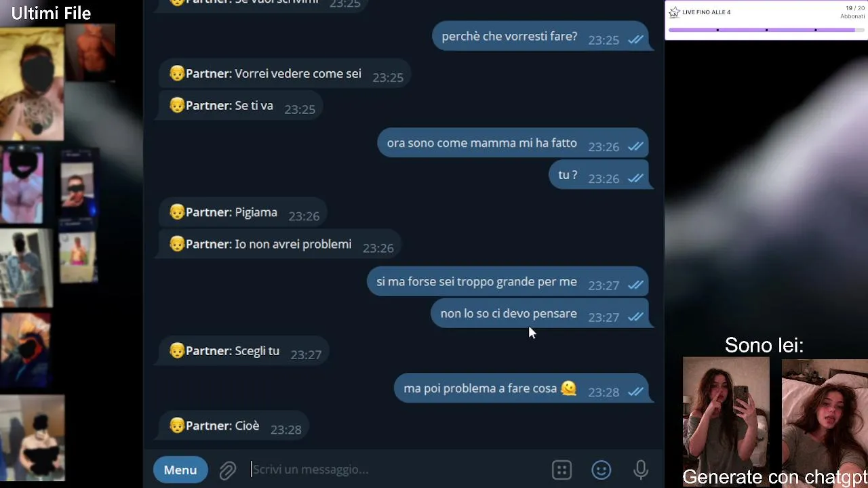The height and width of the screenshot is (488, 868).
Task: Click the emoji in 'ma poi problema a fare cosa'
Action: pyautogui.click(x=569, y=388)
